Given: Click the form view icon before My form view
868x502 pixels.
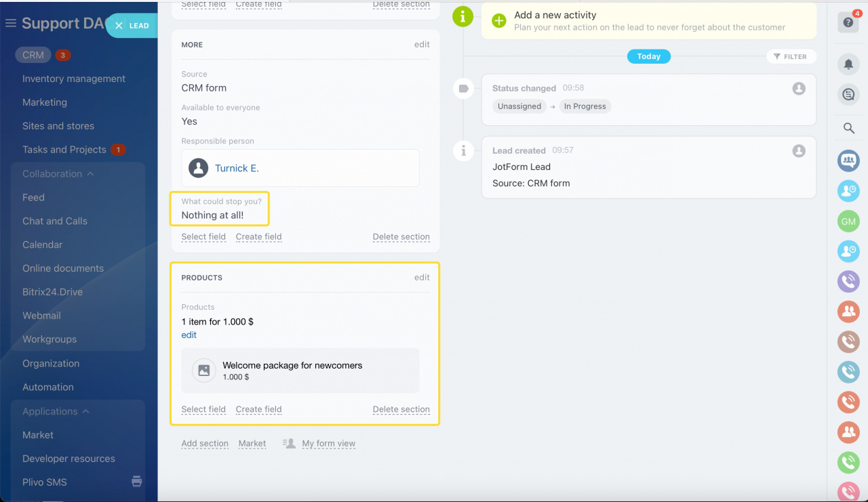Looking at the screenshot, I should tap(289, 444).
